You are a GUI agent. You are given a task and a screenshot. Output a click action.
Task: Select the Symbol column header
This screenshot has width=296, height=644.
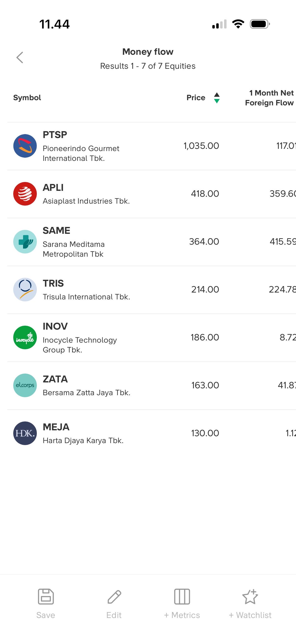[x=27, y=98]
